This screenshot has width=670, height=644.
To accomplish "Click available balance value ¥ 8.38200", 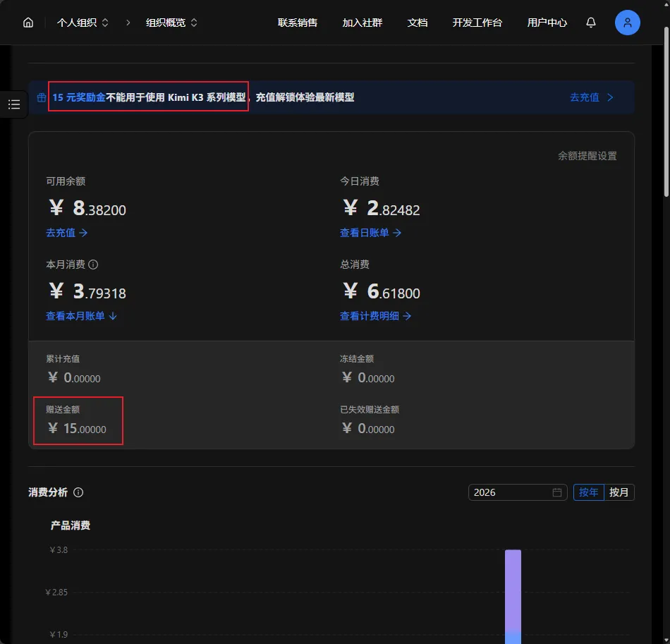I will click(87, 208).
